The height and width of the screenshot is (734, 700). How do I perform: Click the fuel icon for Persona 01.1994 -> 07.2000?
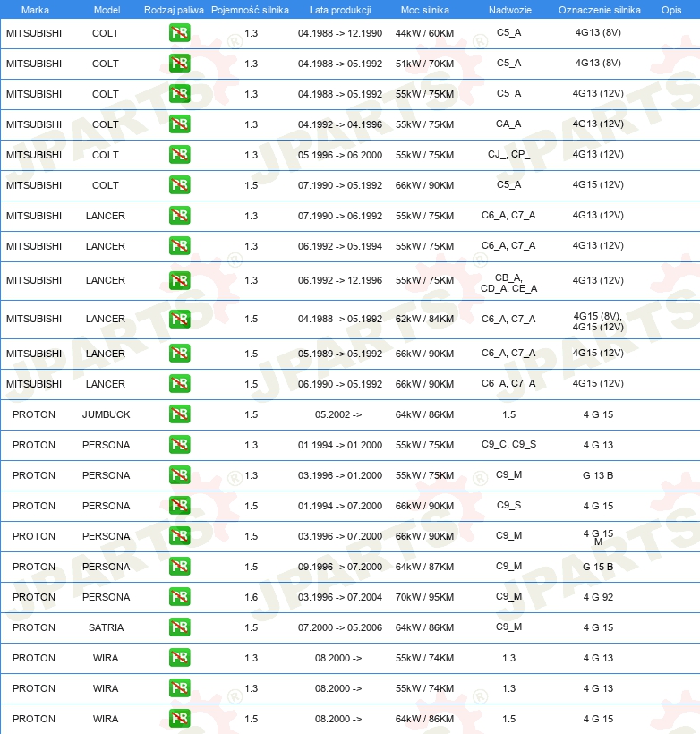click(x=180, y=506)
